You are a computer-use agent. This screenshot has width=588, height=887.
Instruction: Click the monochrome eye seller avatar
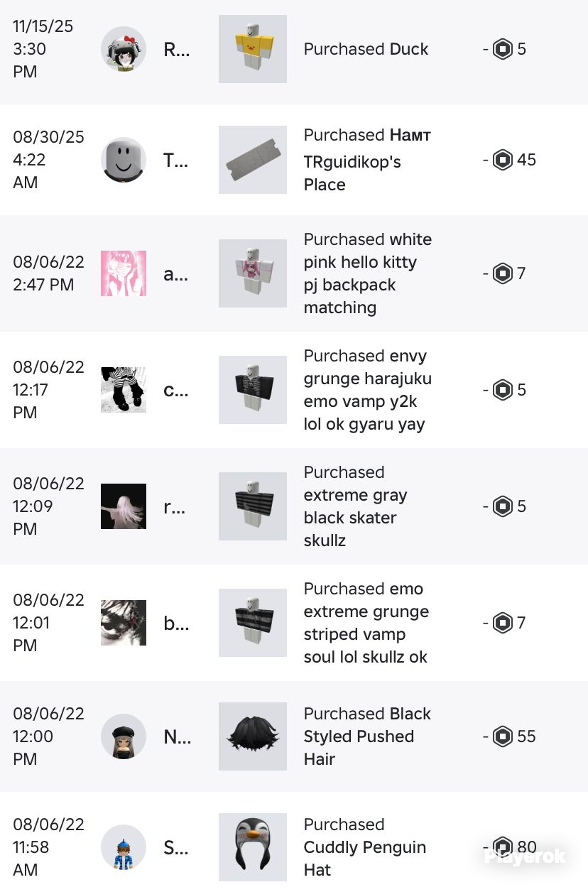(x=124, y=623)
